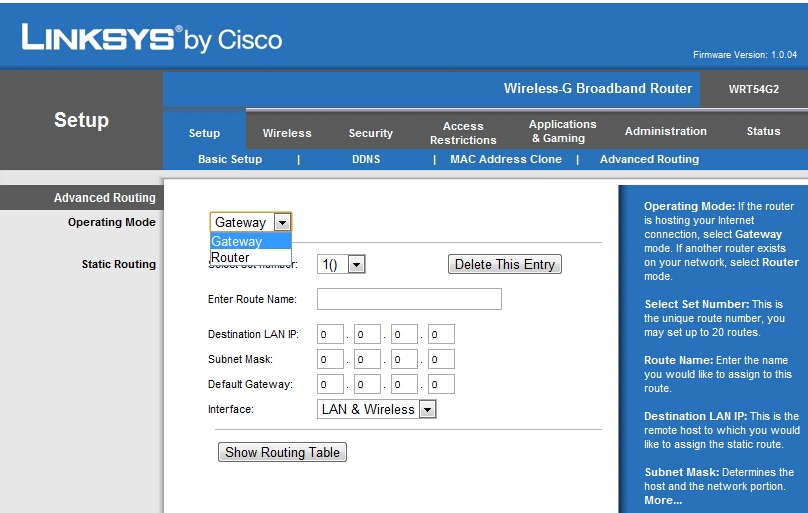Click fourth octet of Subnet Mask
Screen dimensions: 808x513
click(x=442, y=359)
